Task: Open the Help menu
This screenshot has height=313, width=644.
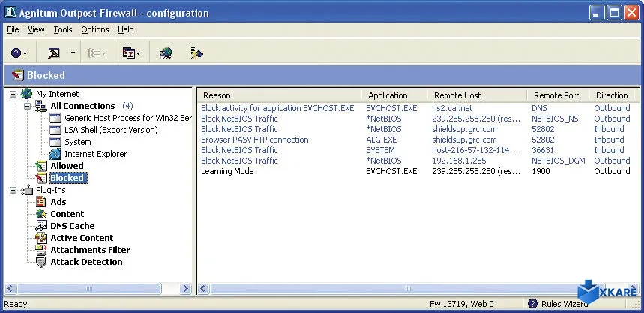Action: (126, 29)
